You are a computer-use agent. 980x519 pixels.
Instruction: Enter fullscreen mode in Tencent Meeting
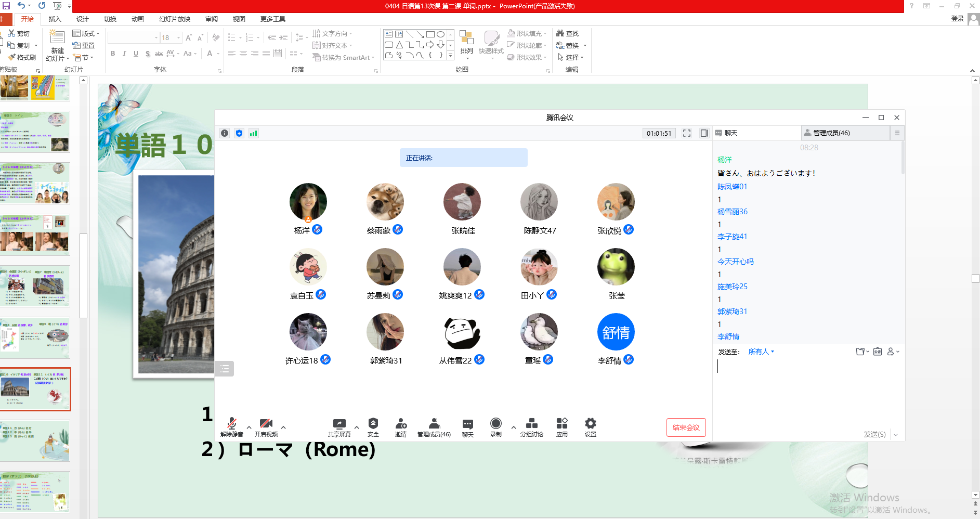[x=687, y=133]
